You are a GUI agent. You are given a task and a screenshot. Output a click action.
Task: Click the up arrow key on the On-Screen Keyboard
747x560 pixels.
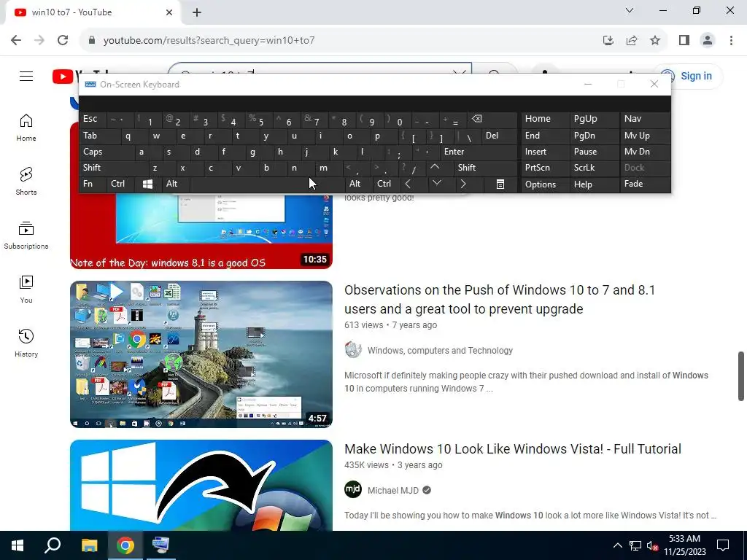pos(435,167)
